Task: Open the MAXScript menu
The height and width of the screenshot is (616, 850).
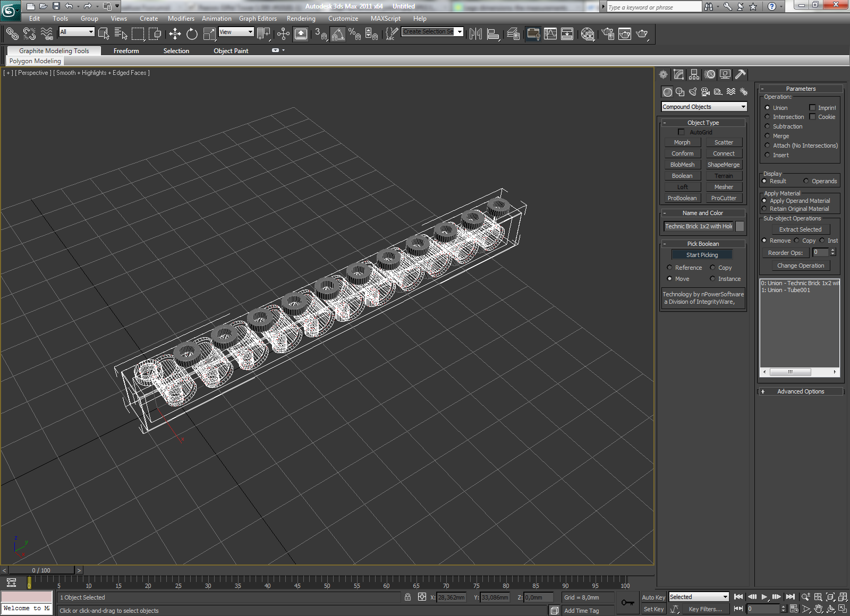Action: click(386, 19)
